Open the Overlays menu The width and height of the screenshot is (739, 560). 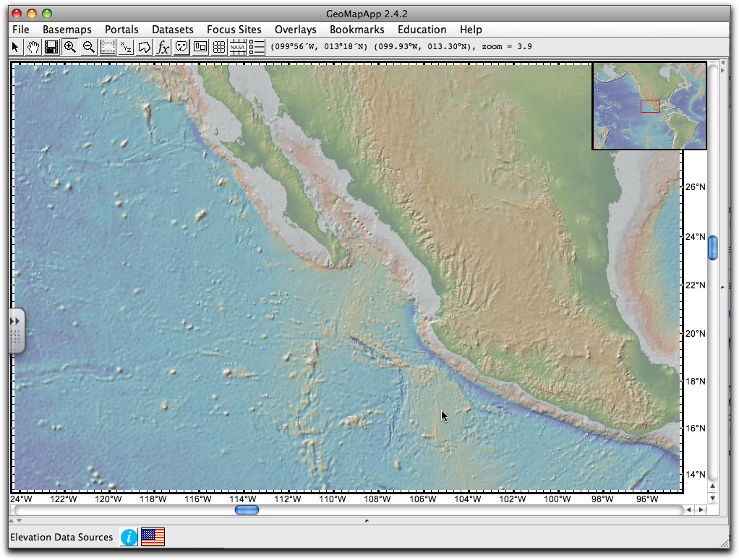coord(296,30)
